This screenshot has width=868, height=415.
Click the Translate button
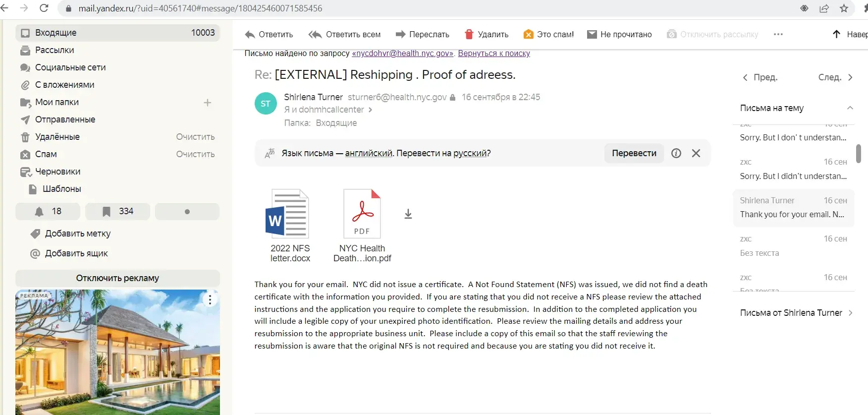click(x=634, y=153)
